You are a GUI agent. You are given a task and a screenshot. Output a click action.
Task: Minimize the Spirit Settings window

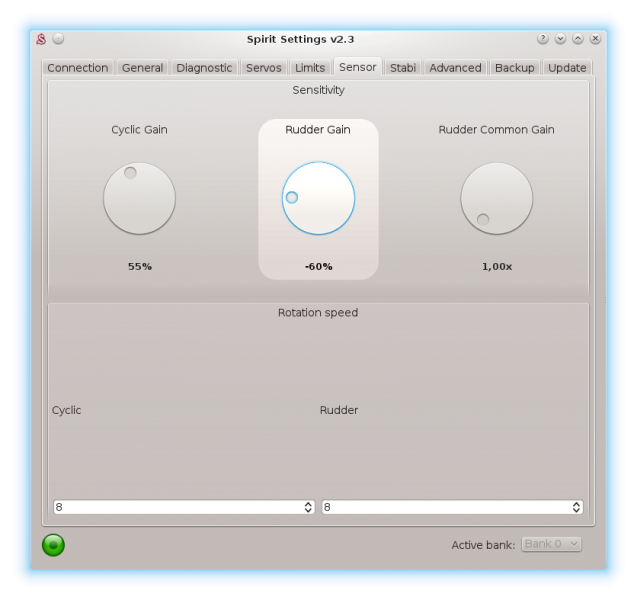click(x=561, y=39)
